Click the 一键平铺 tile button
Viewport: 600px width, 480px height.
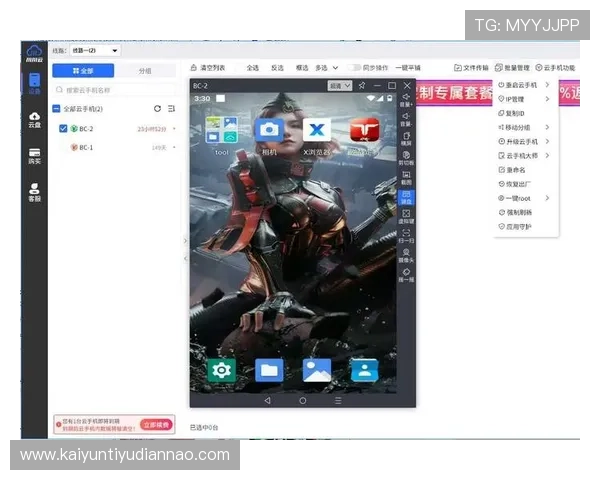click(408, 68)
